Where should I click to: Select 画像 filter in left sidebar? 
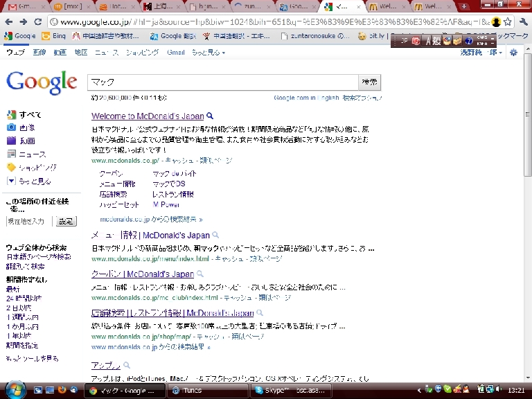coord(21,127)
